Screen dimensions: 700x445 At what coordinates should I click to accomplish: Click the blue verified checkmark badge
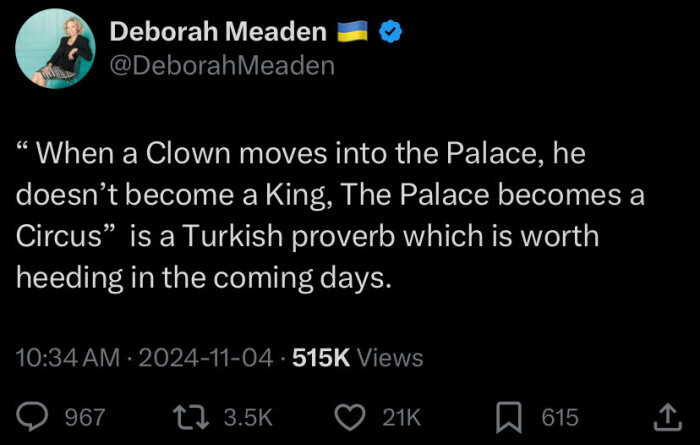tap(392, 33)
